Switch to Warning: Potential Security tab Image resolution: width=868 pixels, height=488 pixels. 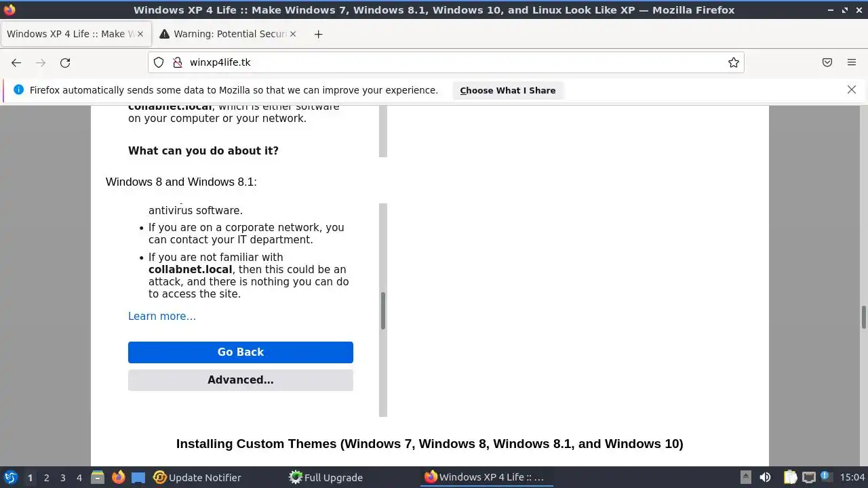[x=228, y=34]
